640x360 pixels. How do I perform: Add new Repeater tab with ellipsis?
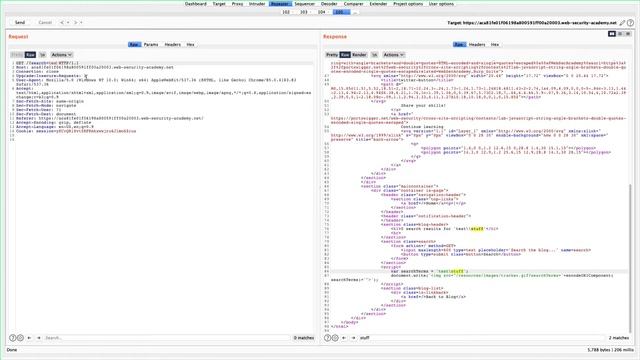pos(355,12)
